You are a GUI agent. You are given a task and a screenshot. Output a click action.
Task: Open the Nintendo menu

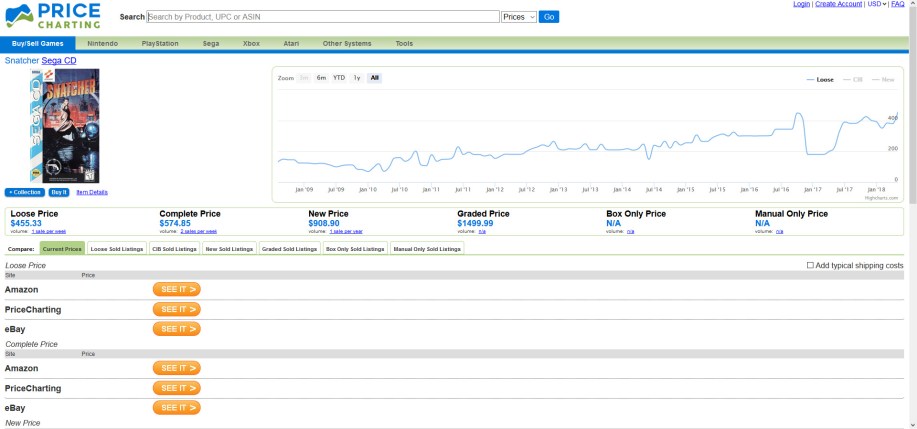click(x=102, y=44)
